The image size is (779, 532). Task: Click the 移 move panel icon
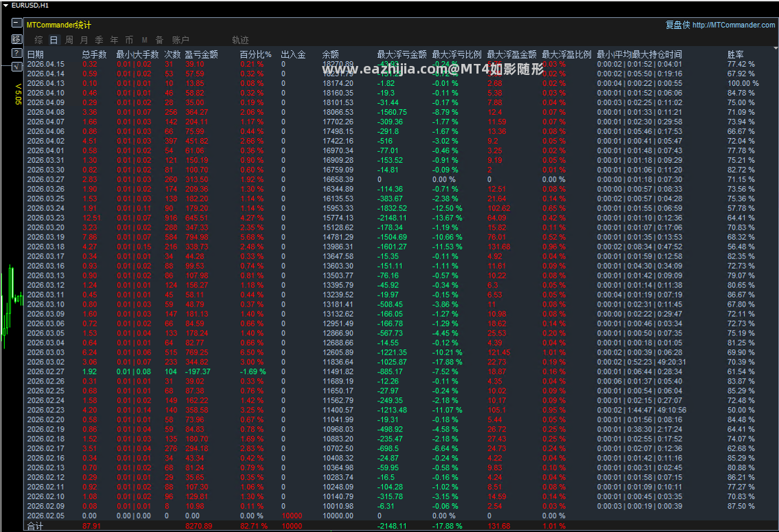click(17, 38)
